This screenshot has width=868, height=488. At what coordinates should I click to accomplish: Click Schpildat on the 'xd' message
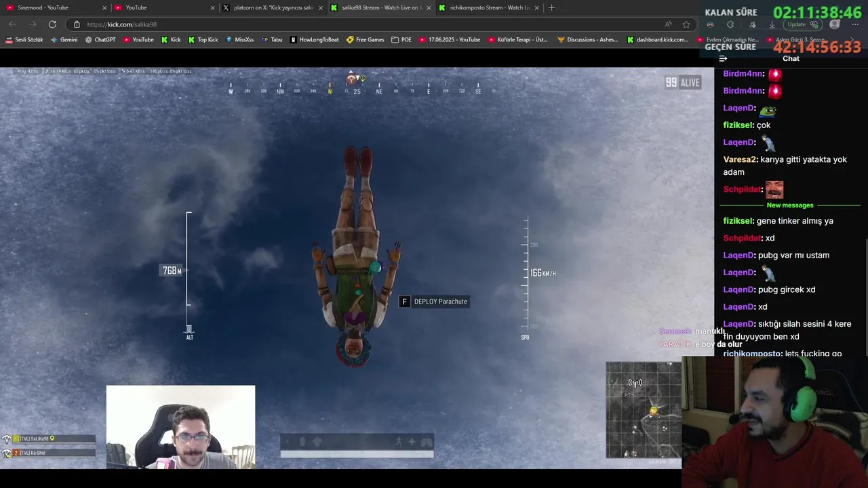pos(742,238)
